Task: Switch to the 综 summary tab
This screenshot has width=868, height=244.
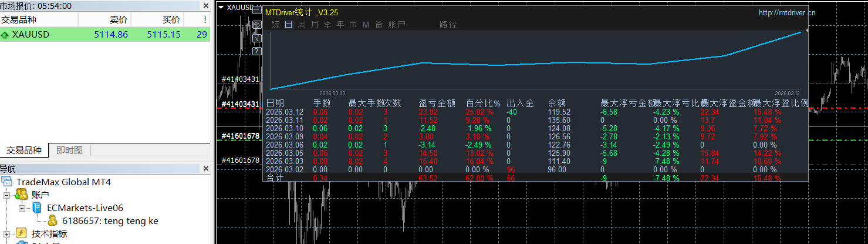Action: click(x=276, y=25)
